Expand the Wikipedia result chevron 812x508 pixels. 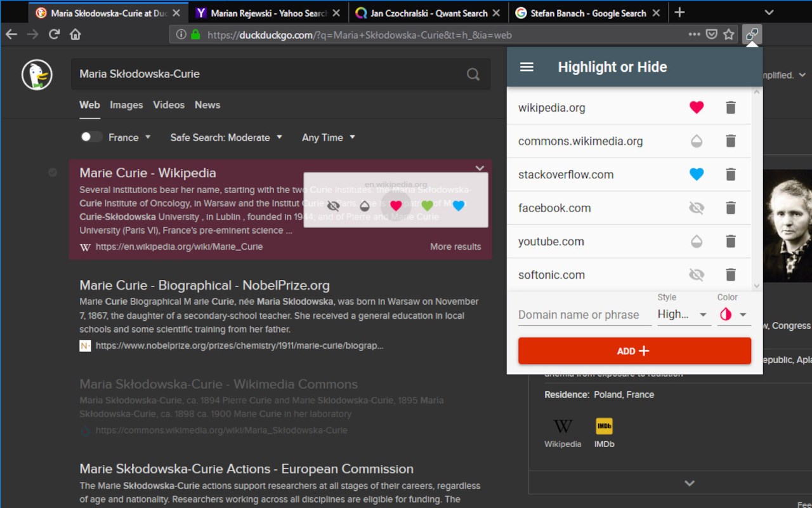coord(480,168)
